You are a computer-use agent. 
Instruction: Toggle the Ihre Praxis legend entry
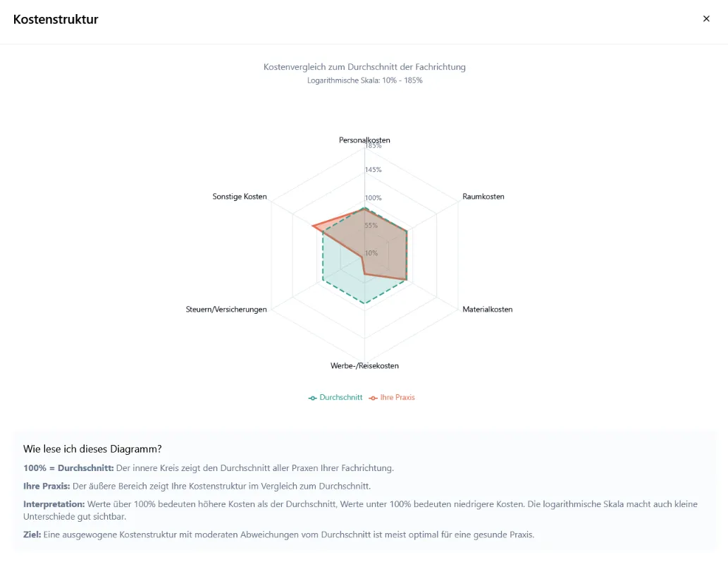392,398
